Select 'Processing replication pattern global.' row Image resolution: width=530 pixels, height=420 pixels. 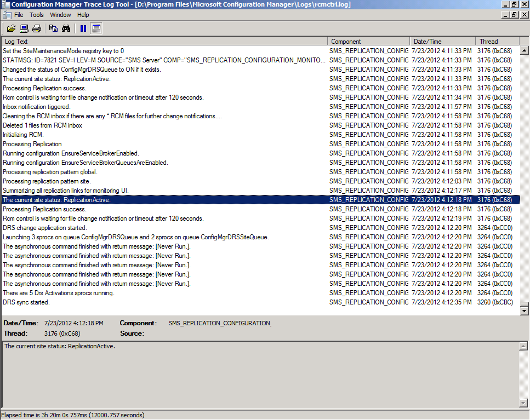(x=261, y=172)
